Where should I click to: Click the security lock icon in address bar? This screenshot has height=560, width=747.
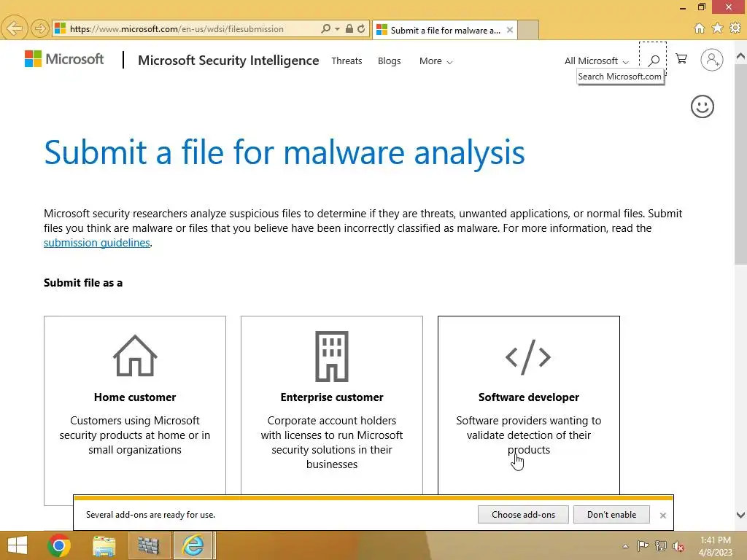pos(349,29)
